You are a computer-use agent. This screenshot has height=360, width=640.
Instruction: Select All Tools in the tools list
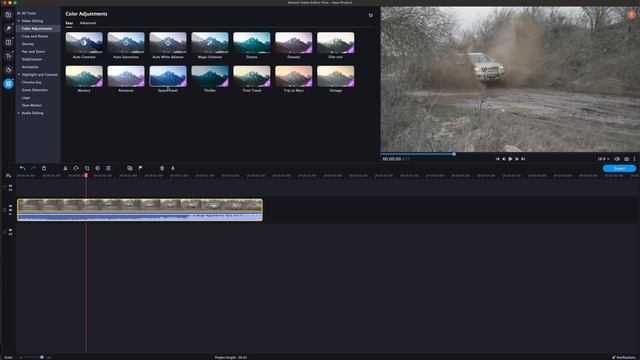click(29, 13)
